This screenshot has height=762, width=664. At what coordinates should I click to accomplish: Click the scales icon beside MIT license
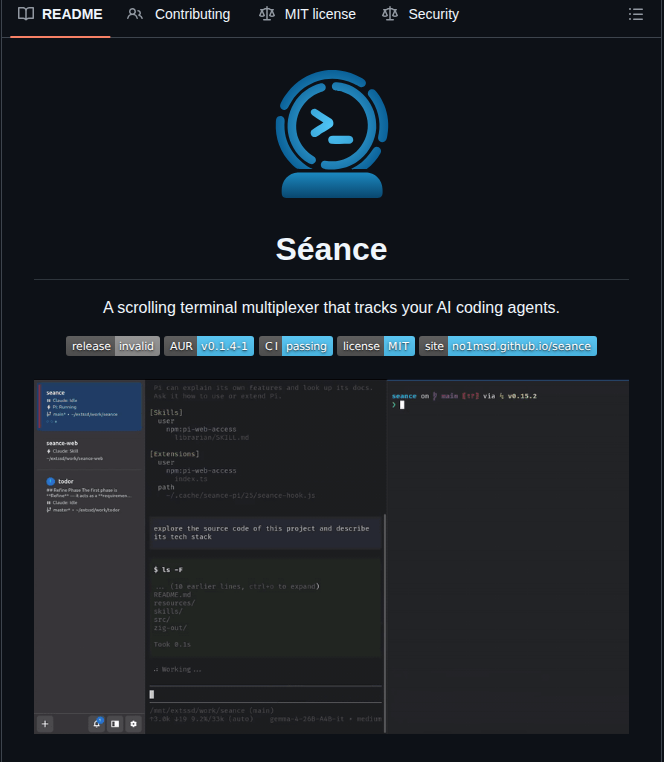(267, 14)
